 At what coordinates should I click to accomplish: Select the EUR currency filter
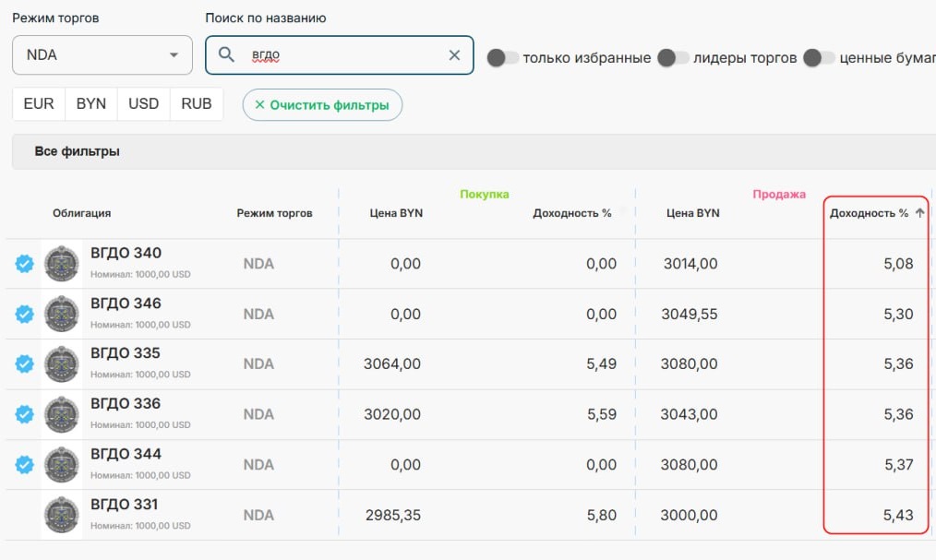click(x=39, y=104)
